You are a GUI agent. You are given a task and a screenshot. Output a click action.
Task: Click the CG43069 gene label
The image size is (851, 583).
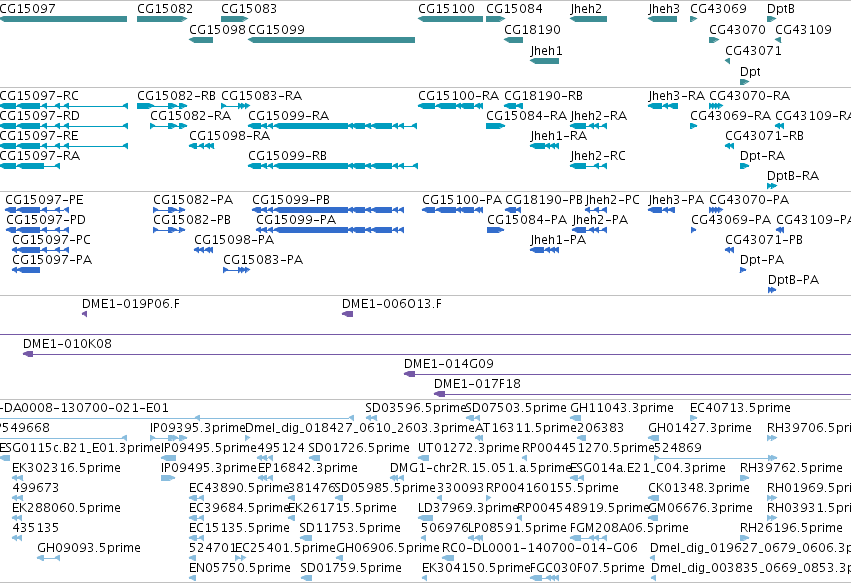pyautogui.click(x=718, y=9)
